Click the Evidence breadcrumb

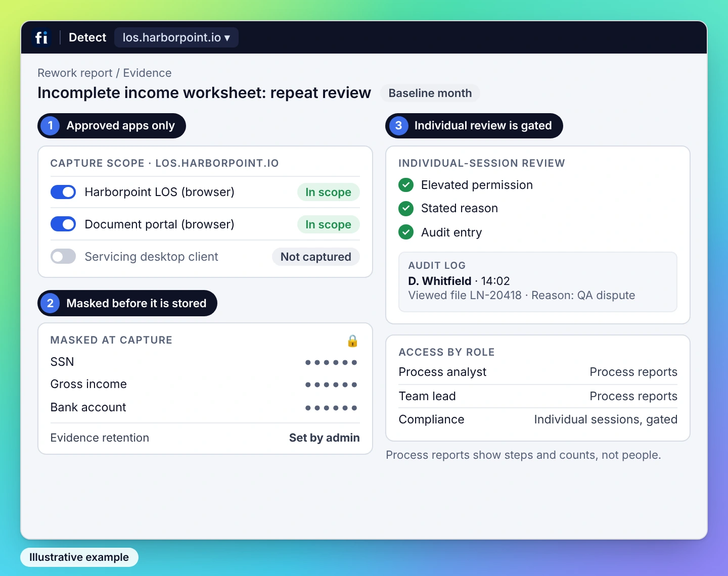point(147,73)
